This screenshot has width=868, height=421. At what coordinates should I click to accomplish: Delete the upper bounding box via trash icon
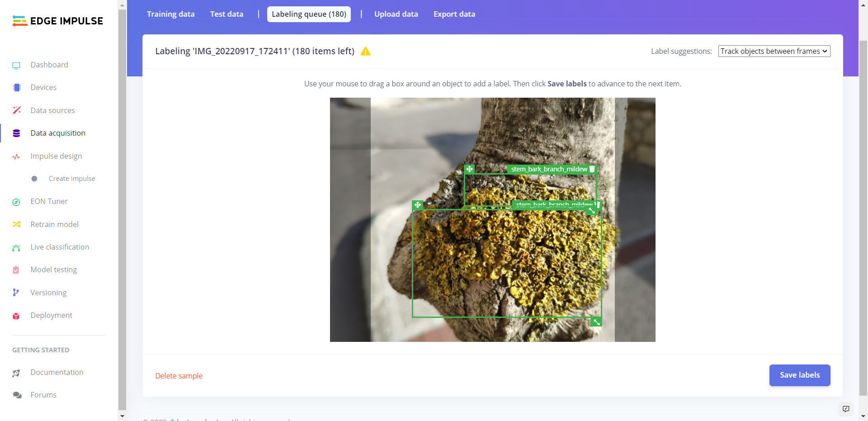point(592,169)
